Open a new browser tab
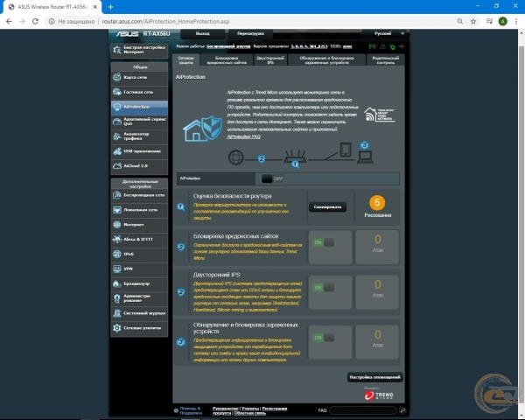 tap(110, 7)
